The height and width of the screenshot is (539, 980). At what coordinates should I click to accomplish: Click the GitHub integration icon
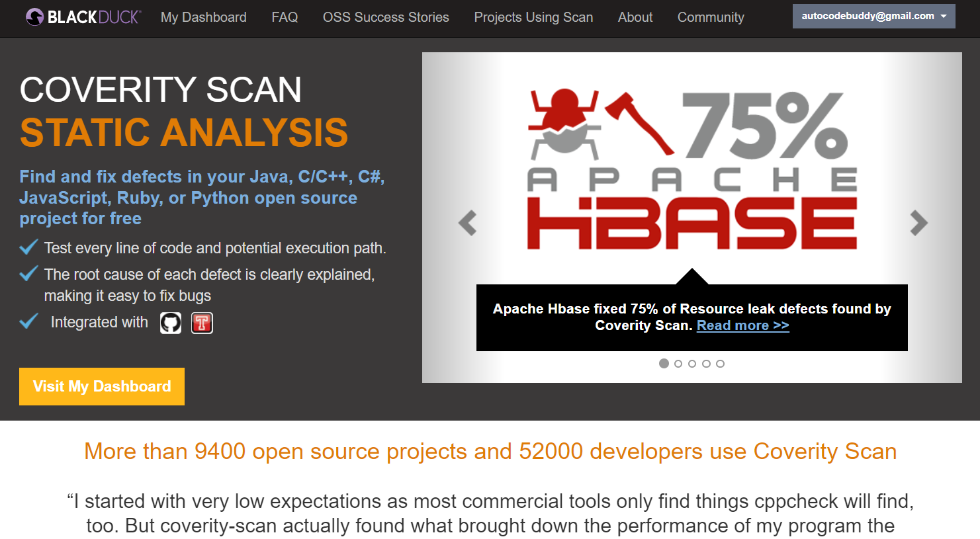tap(171, 323)
